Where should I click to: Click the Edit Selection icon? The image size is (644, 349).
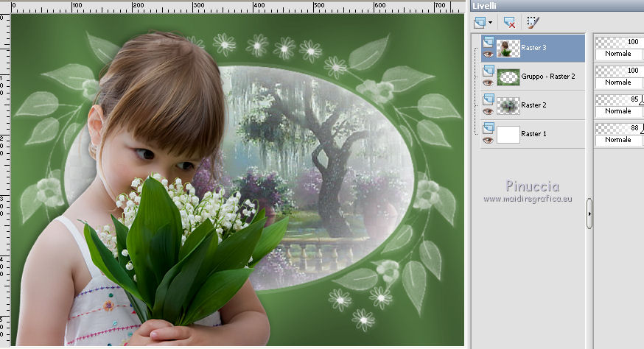click(533, 22)
